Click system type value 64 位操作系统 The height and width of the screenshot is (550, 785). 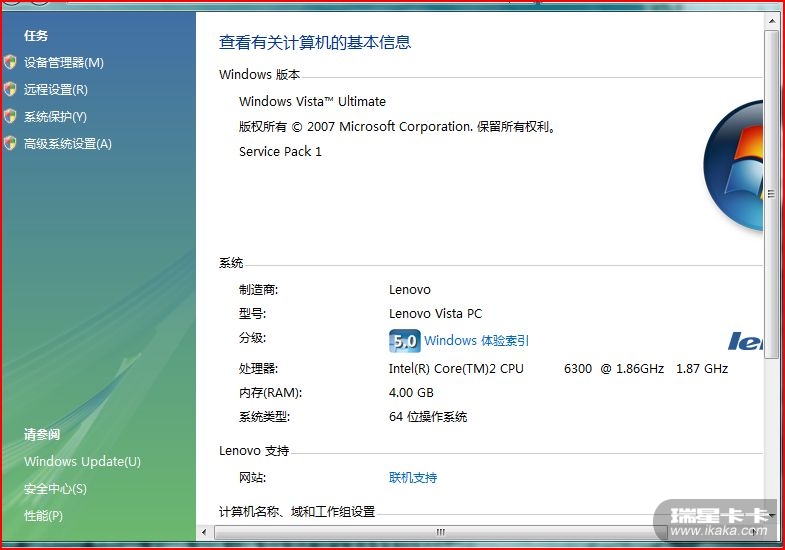pos(428,417)
